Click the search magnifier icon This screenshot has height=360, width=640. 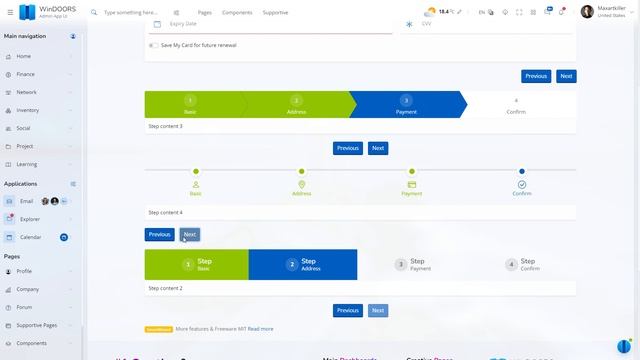94,12
